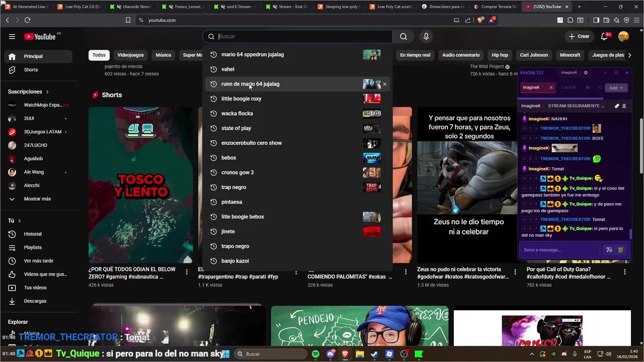
Task: Select the Minecraft filter chip
Action: pyautogui.click(x=570, y=55)
